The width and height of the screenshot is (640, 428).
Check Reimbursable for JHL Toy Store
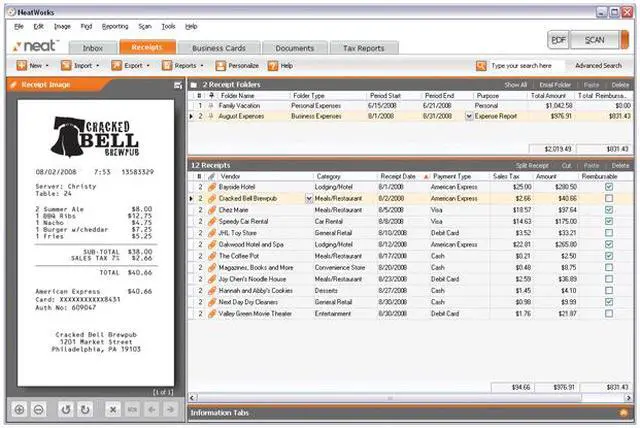click(x=609, y=233)
